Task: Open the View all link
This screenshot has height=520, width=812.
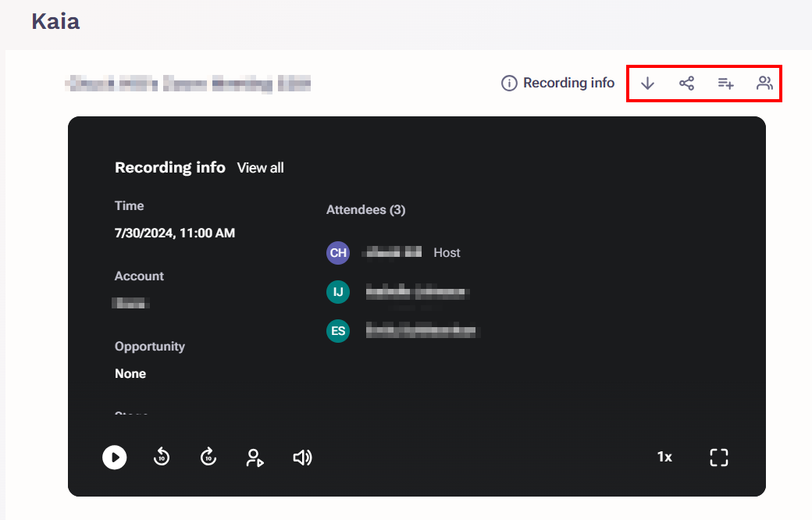Action: click(x=261, y=168)
